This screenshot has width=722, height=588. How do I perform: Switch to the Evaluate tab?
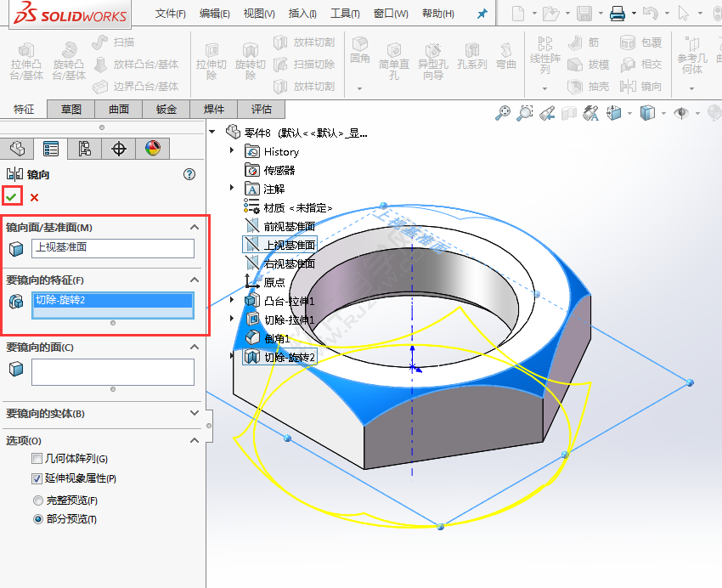(x=261, y=109)
